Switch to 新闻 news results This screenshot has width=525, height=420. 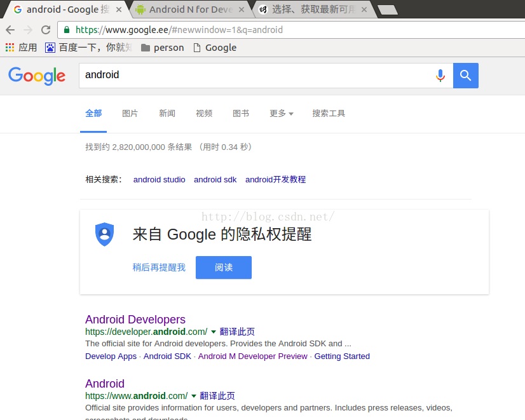pyautogui.click(x=167, y=114)
